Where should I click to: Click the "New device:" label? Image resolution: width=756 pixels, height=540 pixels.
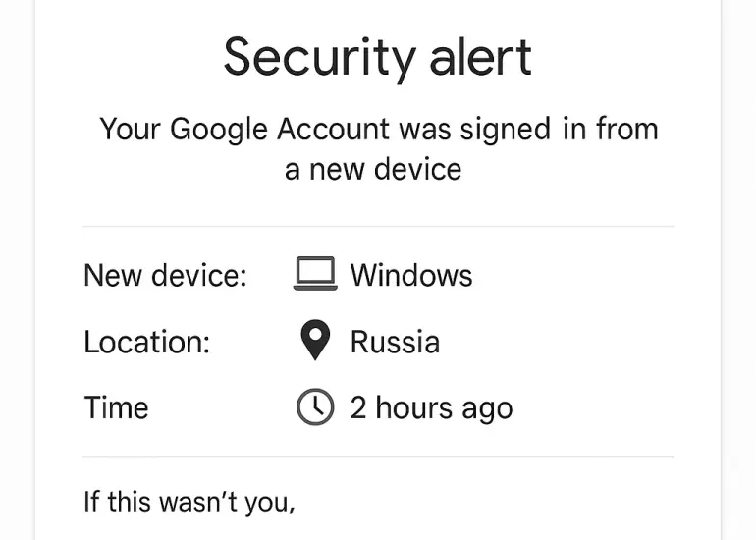pos(165,275)
